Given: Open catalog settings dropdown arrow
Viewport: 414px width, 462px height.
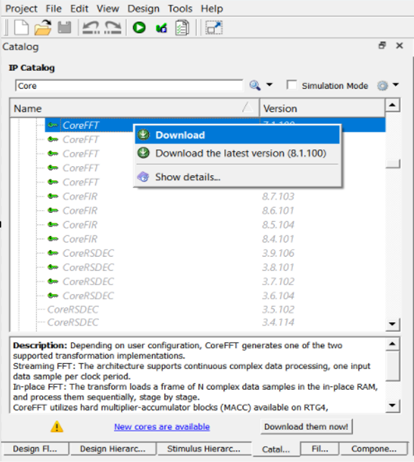Looking at the screenshot, I should click(396, 85).
